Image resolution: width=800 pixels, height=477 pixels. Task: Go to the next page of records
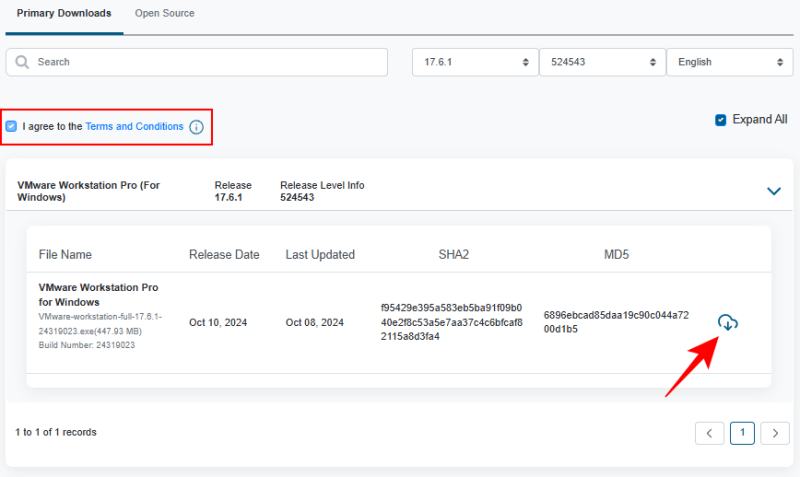coord(774,433)
